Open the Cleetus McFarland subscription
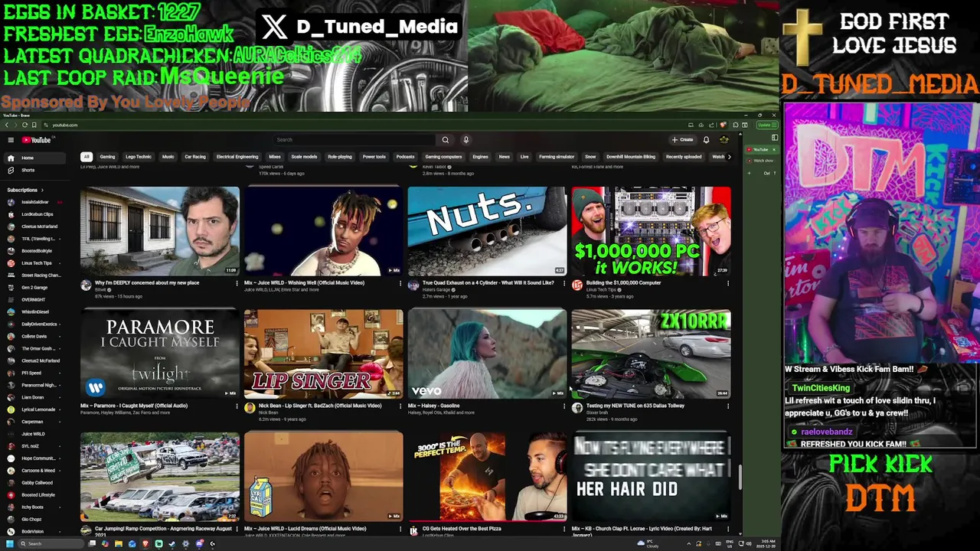980x551 pixels. 34,227
